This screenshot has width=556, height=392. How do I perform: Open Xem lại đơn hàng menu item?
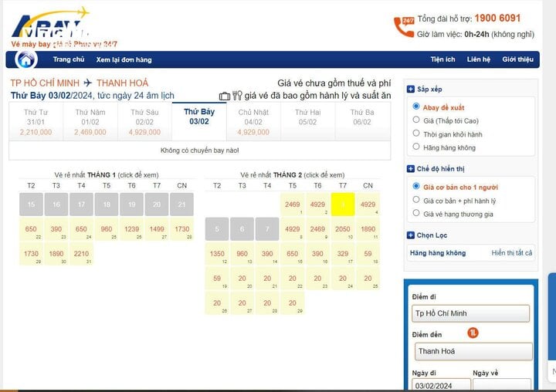point(124,59)
